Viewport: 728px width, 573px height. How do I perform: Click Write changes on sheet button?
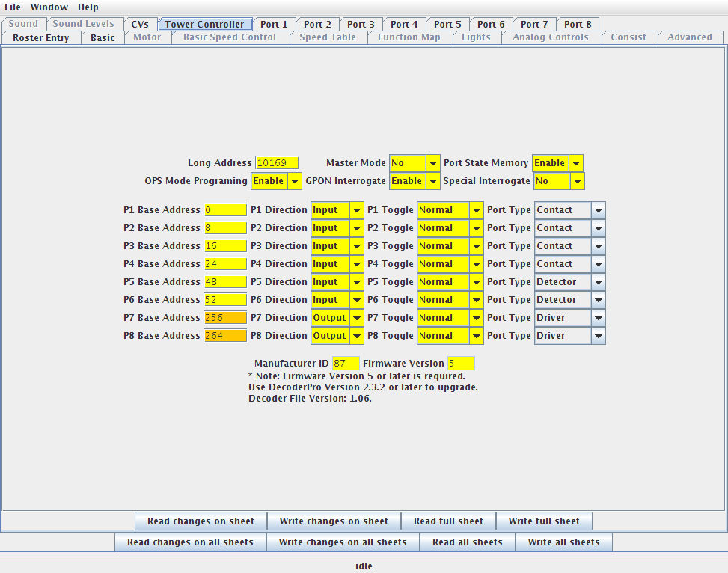point(334,521)
